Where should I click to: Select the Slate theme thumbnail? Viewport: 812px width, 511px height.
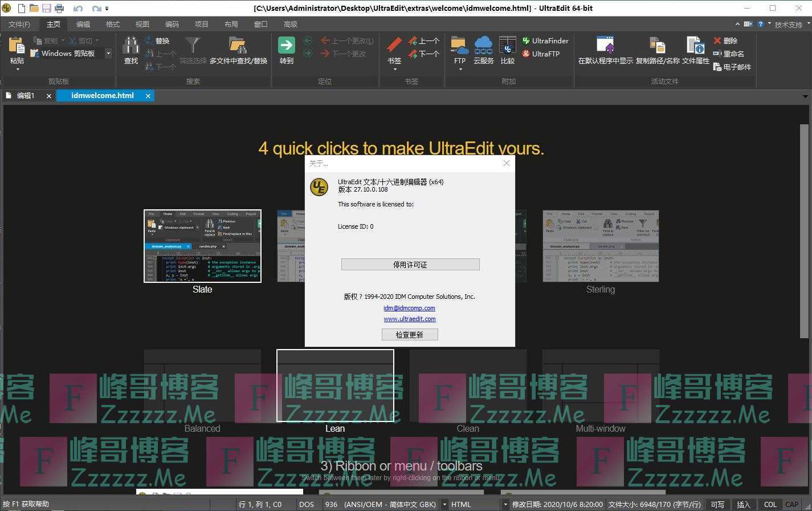(202, 246)
